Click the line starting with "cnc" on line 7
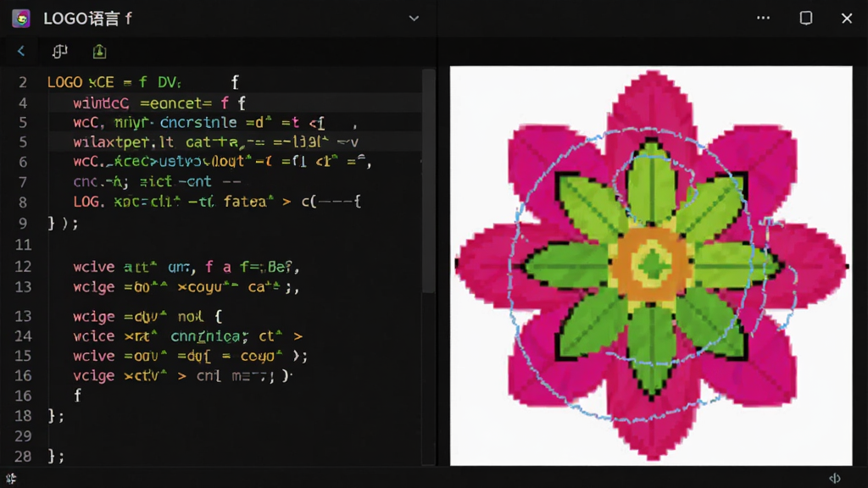The height and width of the screenshot is (488, 868). pyautogui.click(x=157, y=181)
